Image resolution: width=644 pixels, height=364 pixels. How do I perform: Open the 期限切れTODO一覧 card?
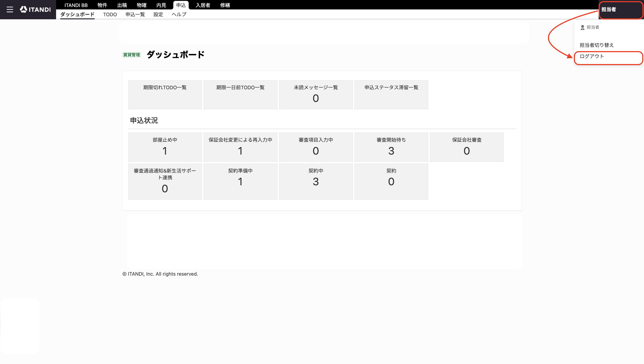click(165, 95)
